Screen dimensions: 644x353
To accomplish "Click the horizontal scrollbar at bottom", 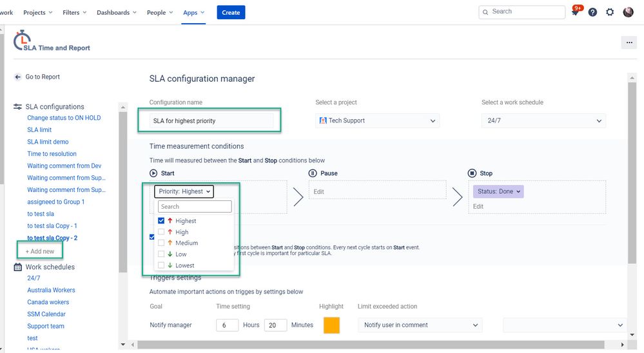I will (x=371, y=345).
